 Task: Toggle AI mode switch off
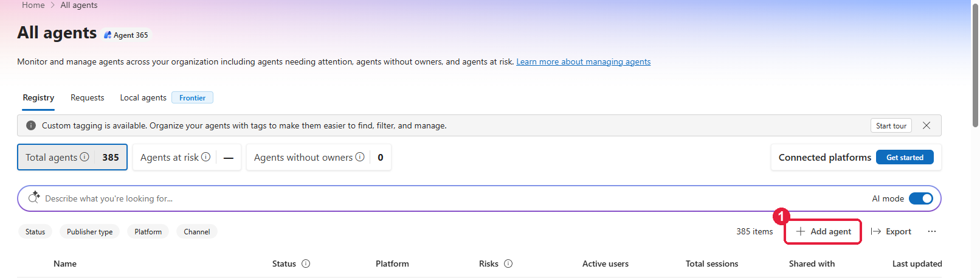pyautogui.click(x=921, y=198)
